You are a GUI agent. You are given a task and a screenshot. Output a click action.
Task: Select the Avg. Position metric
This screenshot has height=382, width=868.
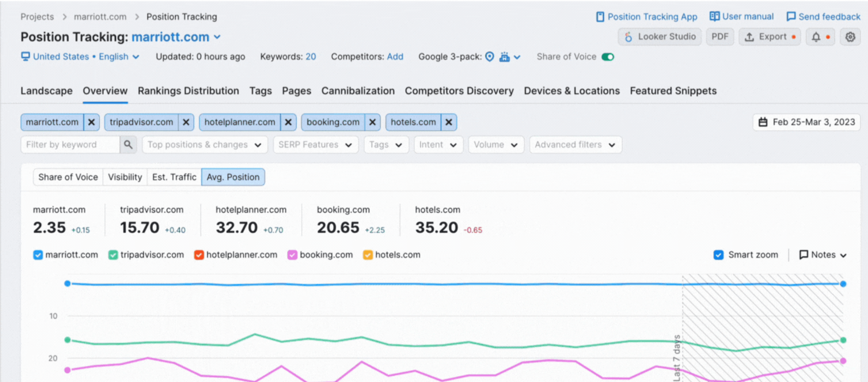click(233, 177)
